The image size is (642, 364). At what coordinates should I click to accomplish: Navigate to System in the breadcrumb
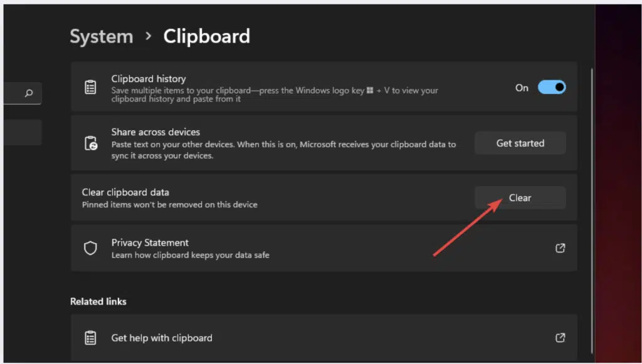pos(101,36)
